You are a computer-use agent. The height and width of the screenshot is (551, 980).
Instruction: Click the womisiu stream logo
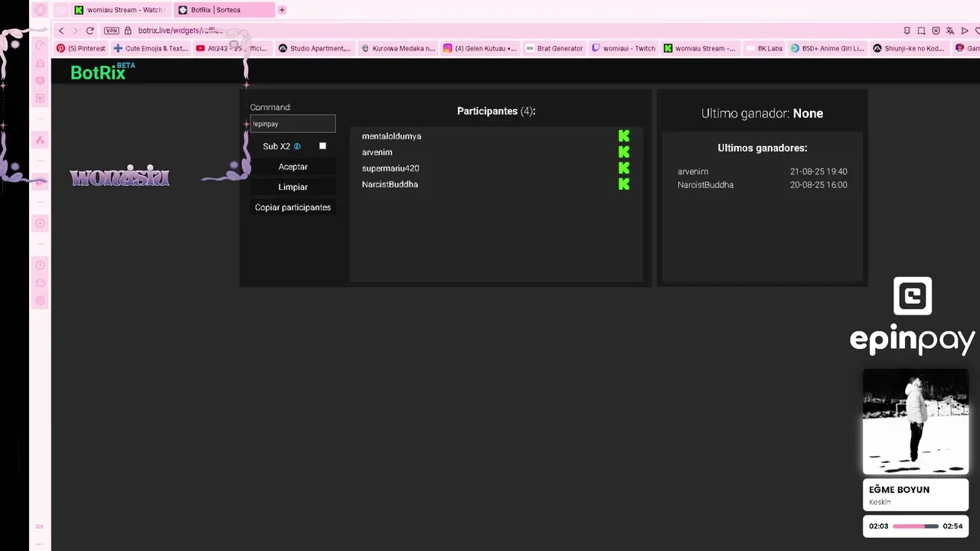(119, 177)
